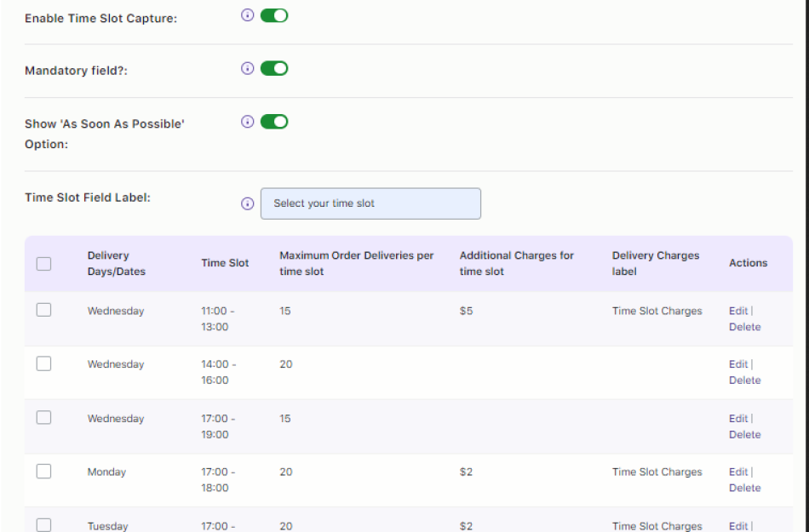Check the select-all checkbox in table header
The width and height of the screenshot is (809, 532).
click(x=43, y=264)
